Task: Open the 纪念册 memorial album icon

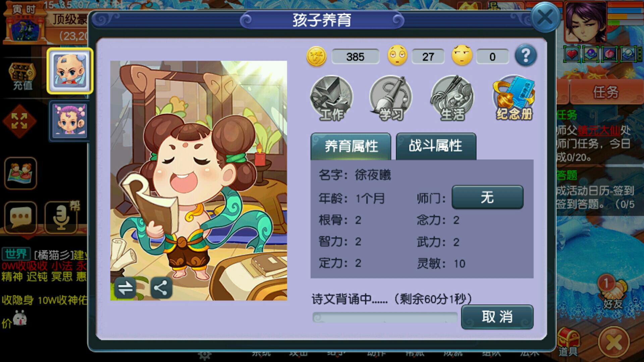Action: [x=514, y=98]
